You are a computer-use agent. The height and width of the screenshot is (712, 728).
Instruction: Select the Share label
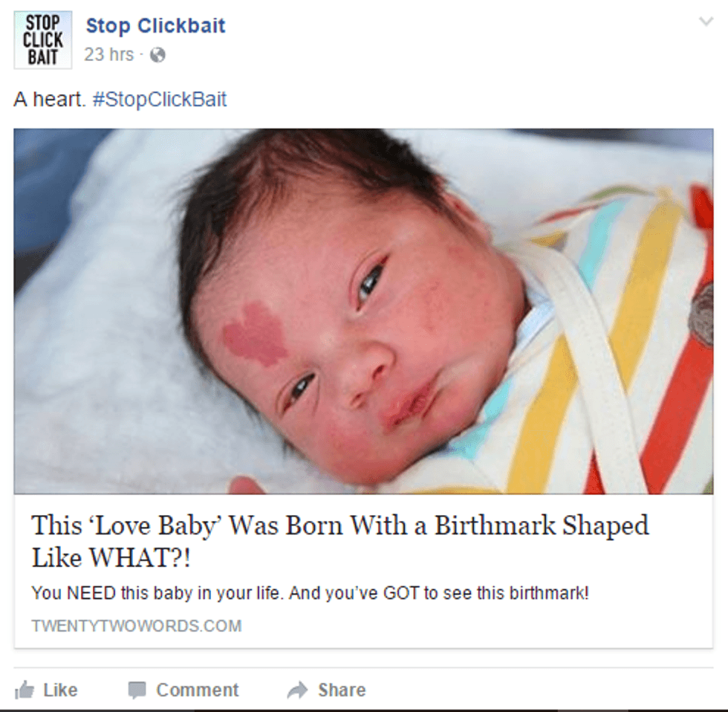click(x=342, y=690)
